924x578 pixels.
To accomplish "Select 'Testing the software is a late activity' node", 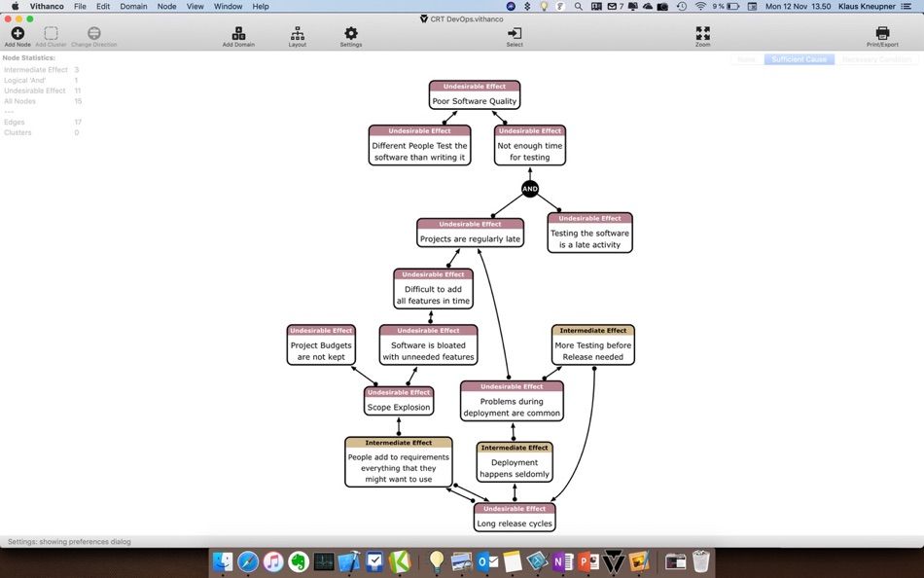I will 589,233.
